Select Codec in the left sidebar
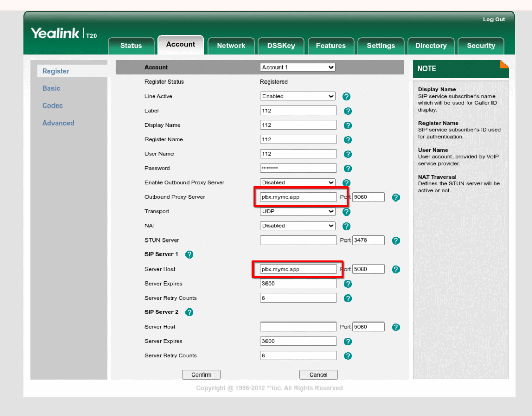This screenshot has width=532, height=416. 52,105
